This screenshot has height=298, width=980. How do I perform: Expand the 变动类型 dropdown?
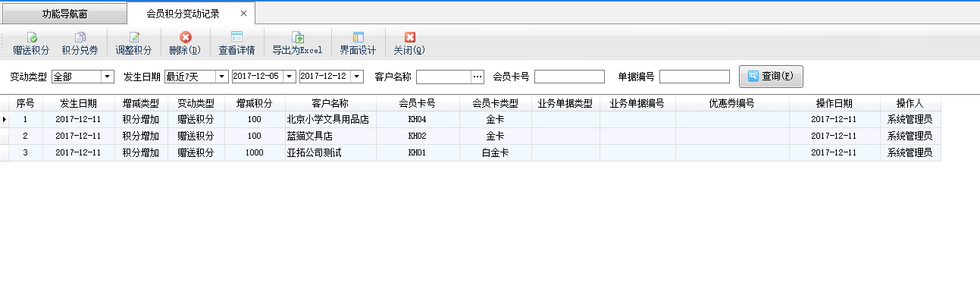click(107, 77)
